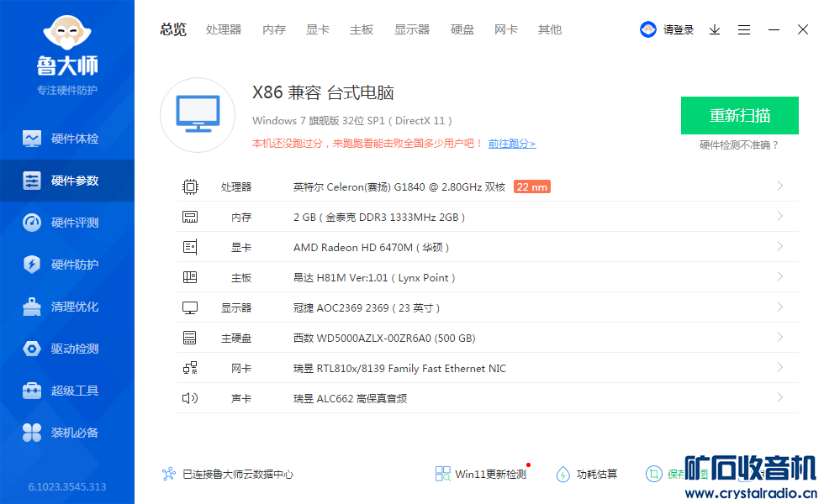Click the sound card speaker icon
This screenshot has width=824, height=504.
pyautogui.click(x=190, y=398)
